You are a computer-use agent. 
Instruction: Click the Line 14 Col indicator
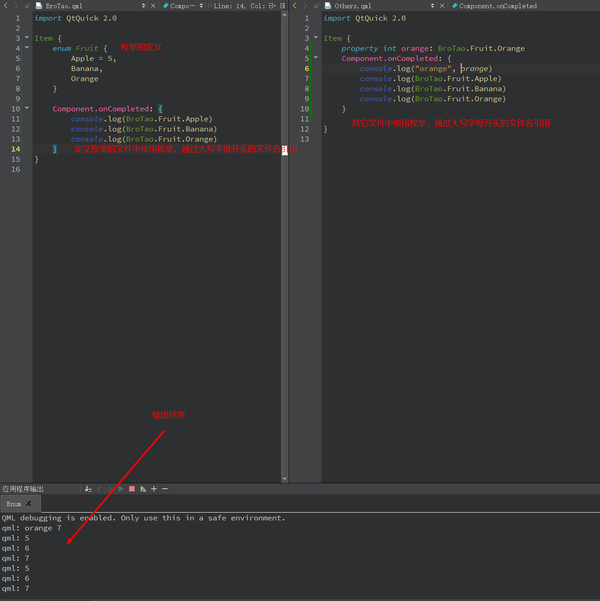click(239, 6)
